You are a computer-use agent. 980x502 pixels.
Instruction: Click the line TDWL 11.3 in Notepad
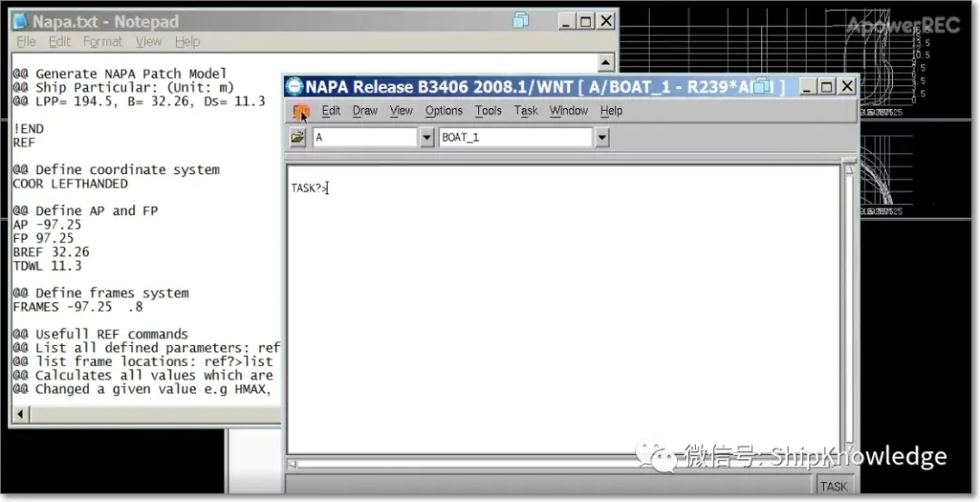pos(47,266)
